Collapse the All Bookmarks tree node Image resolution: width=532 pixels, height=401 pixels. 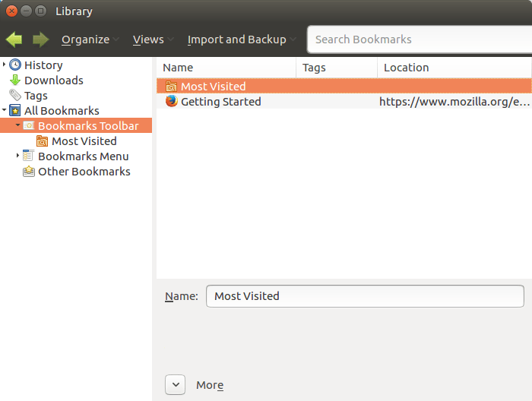click(x=4, y=110)
